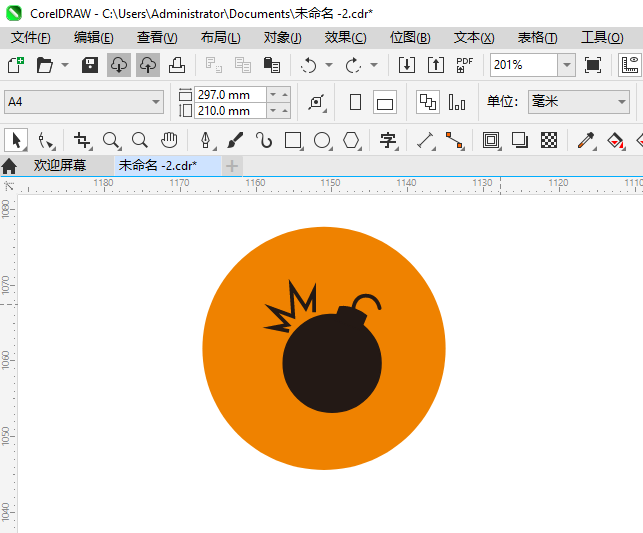Image resolution: width=643 pixels, height=533 pixels.
Task: Click the page auto-fit icon
Action: (x=317, y=102)
